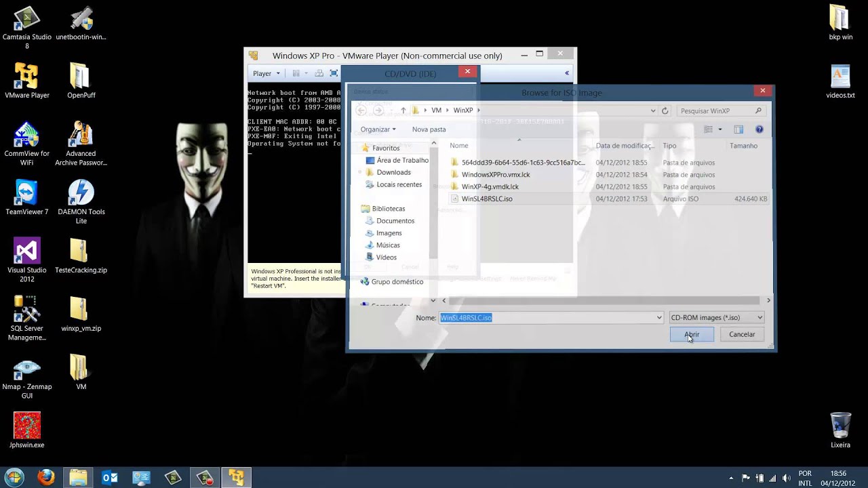Select the 564ddd39-6b64-55d6 folder row
The width and height of the screenshot is (868, 488).
(610, 163)
